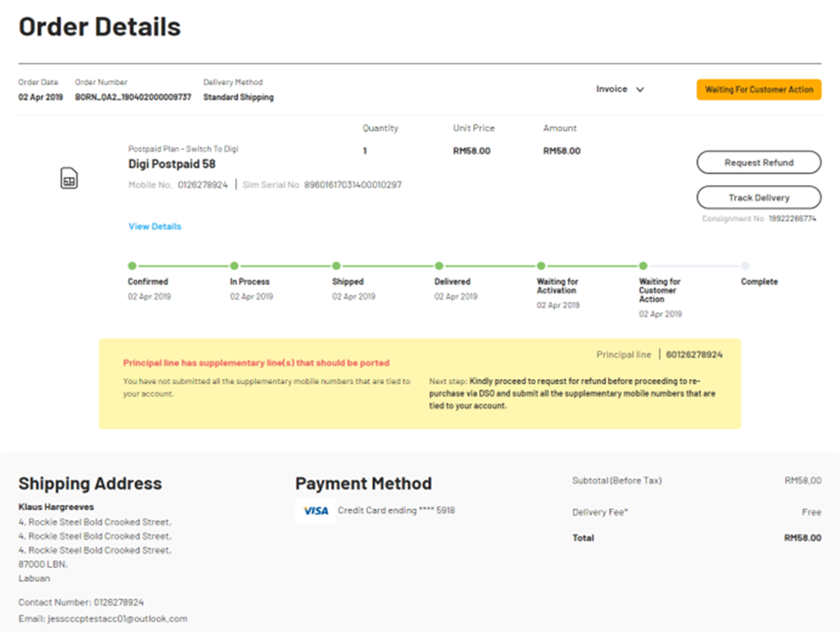Click the Labuan address line

pos(34,579)
